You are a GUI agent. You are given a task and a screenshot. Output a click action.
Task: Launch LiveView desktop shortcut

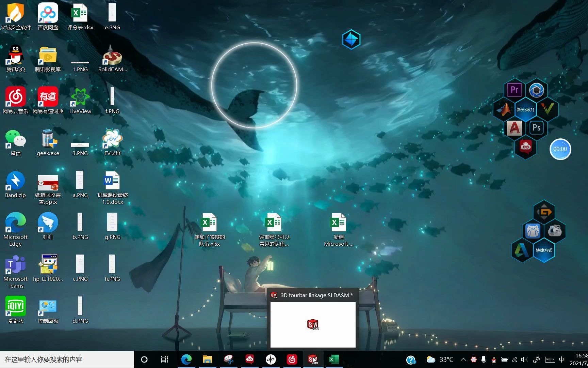click(x=80, y=100)
